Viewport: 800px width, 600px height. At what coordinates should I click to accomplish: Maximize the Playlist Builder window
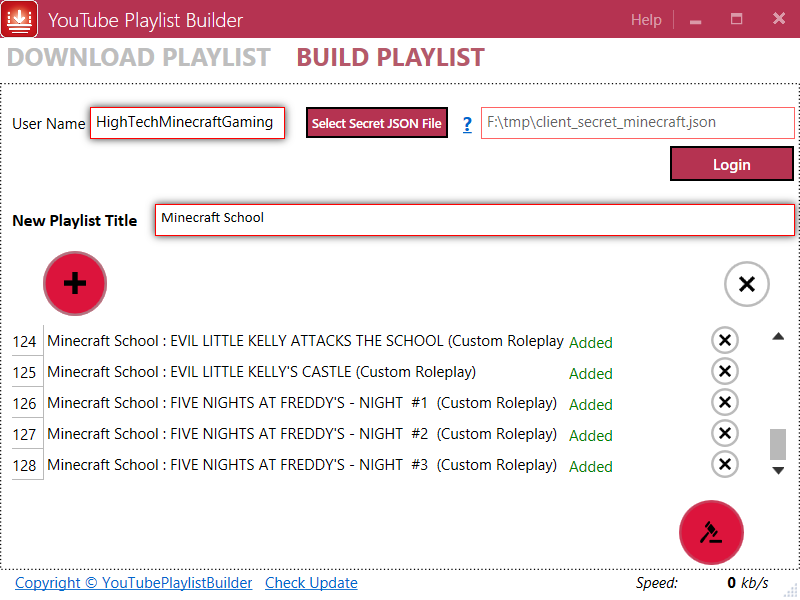(736, 19)
